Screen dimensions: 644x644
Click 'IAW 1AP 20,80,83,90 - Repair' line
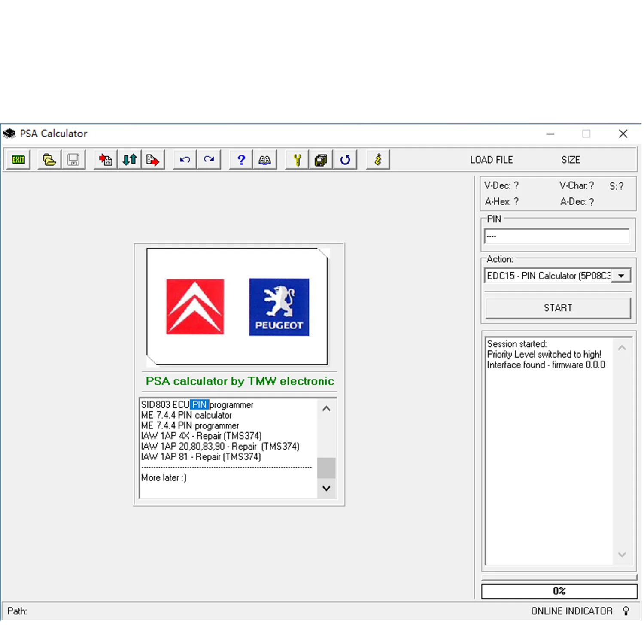220,447
